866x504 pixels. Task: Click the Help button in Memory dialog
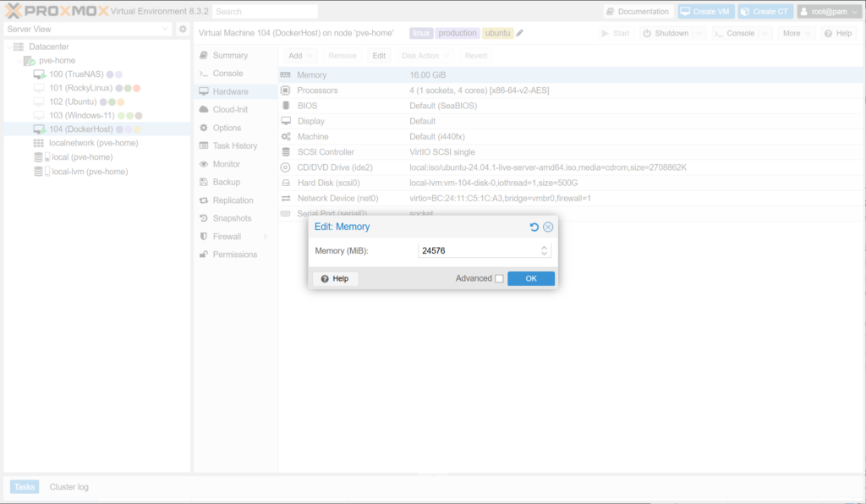pyautogui.click(x=335, y=278)
